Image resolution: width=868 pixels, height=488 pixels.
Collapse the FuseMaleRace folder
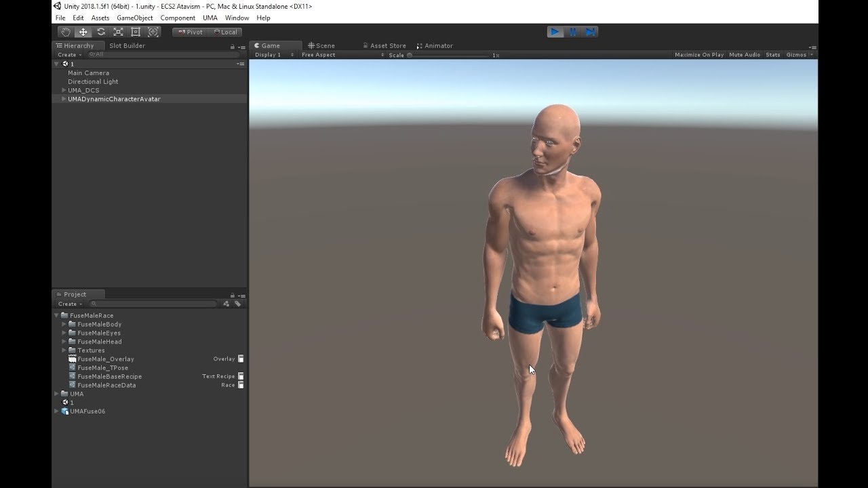(57, 315)
